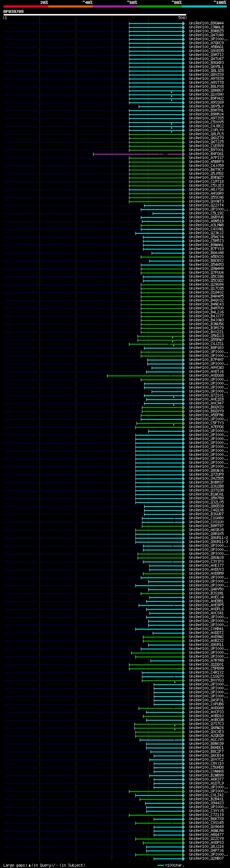Open hit UniRef100_B9GW44
The width and height of the screenshot is (230, 868).
[x=206, y=23]
